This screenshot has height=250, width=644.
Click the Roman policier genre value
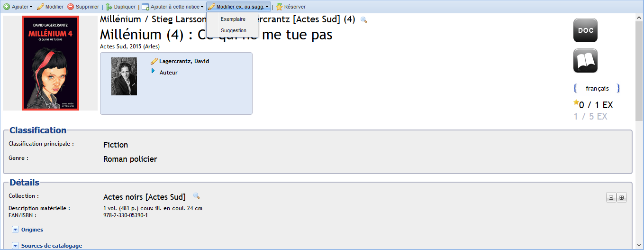coord(130,159)
